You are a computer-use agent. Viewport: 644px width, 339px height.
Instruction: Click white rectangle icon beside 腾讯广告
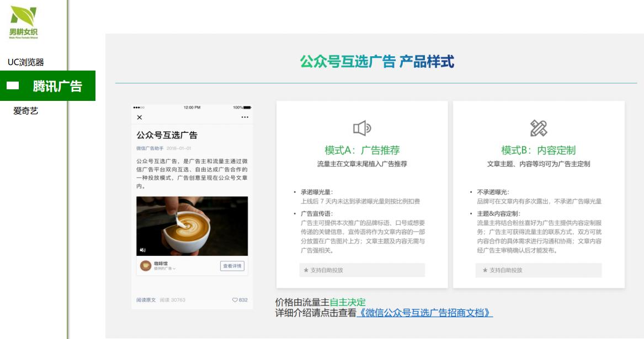(x=13, y=86)
